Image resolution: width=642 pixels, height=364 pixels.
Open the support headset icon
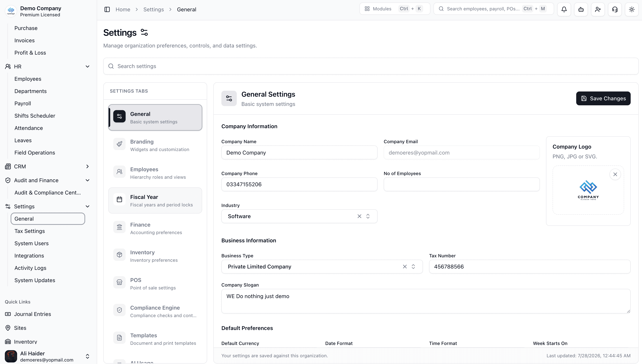pyautogui.click(x=615, y=9)
